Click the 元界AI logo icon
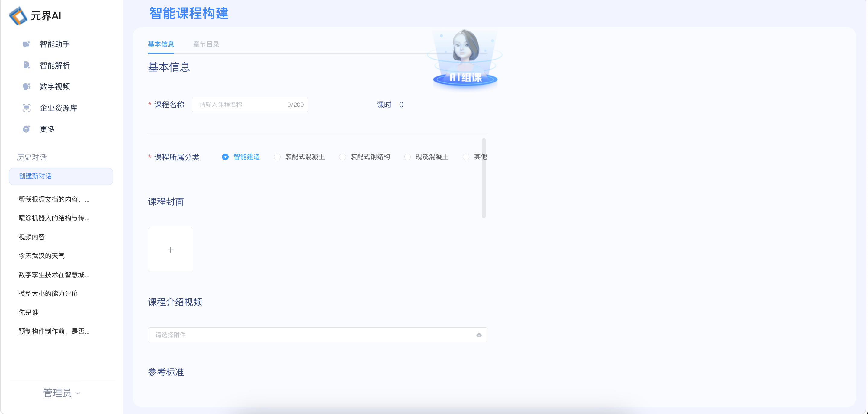Image resolution: width=868 pixels, height=414 pixels. 18,16
